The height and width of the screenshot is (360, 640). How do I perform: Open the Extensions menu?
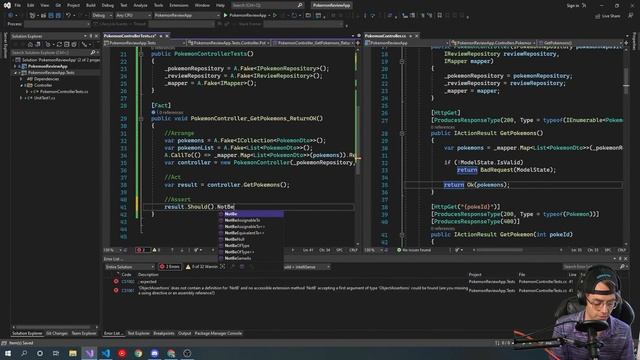179,5
